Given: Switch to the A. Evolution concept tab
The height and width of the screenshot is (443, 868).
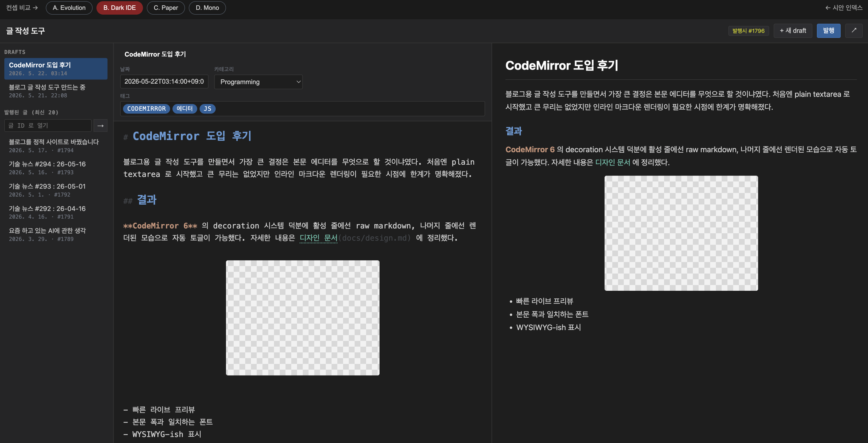Looking at the screenshot, I should coord(69,8).
